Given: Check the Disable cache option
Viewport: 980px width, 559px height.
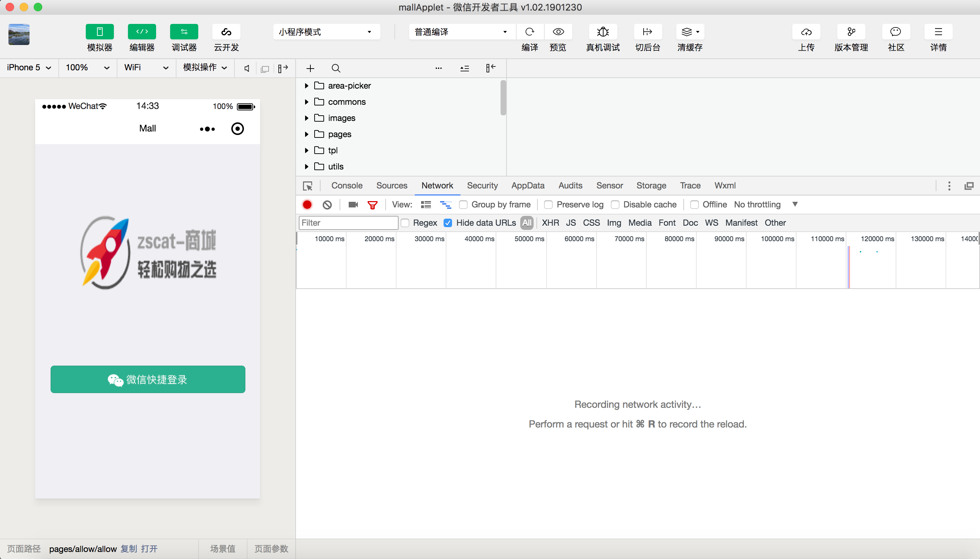Looking at the screenshot, I should tap(615, 205).
